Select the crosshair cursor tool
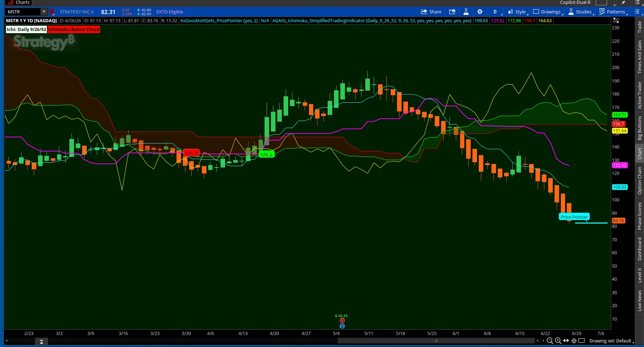Viewport: 644px width, 347px height. (574, 341)
